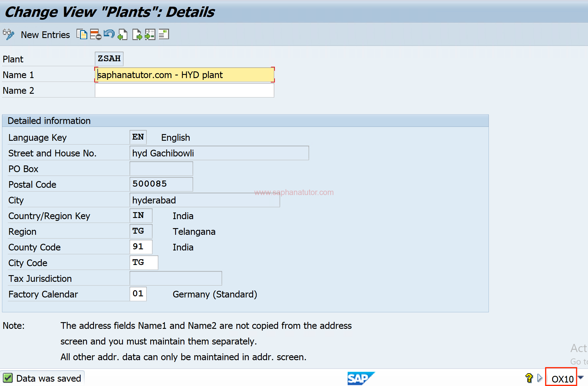
Task: Click the 'English' language description text
Action: tap(175, 138)
